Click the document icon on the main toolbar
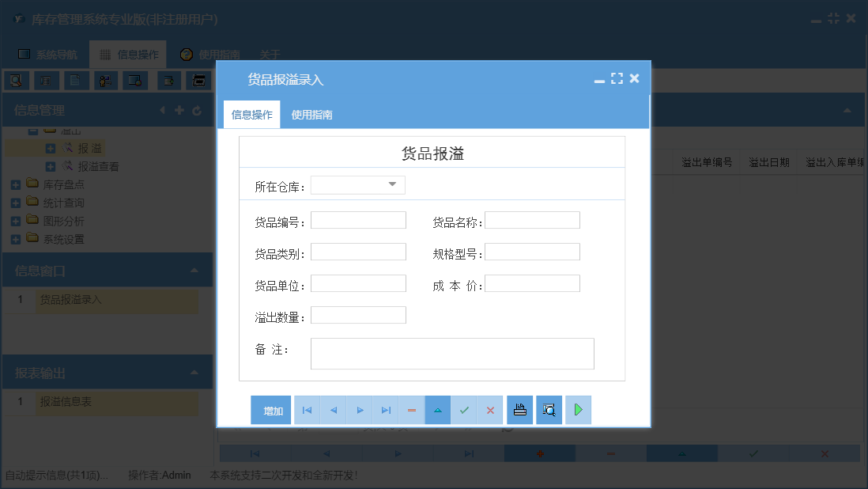 tap(77, 80)
